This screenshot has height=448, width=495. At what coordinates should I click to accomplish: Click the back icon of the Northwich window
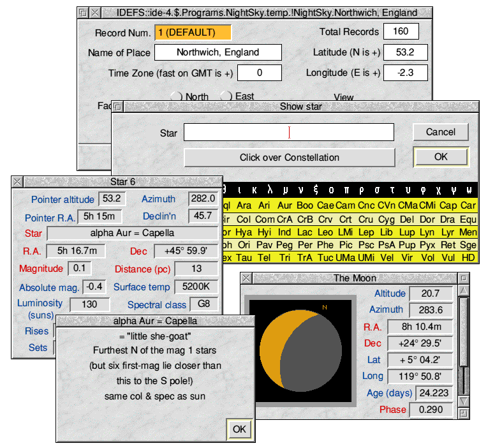click(x=83, y=13)
